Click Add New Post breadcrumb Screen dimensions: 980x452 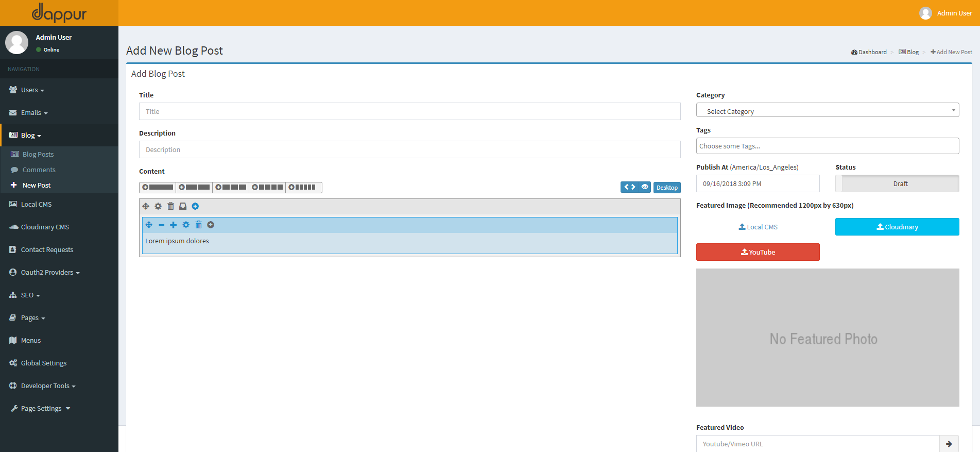(x=951, y=52)
